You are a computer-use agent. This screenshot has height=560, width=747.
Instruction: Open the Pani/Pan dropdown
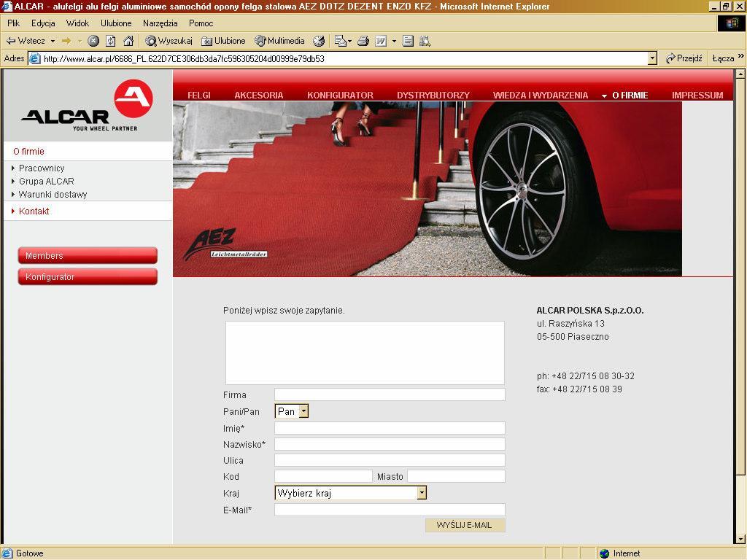[x=292, y=411]
